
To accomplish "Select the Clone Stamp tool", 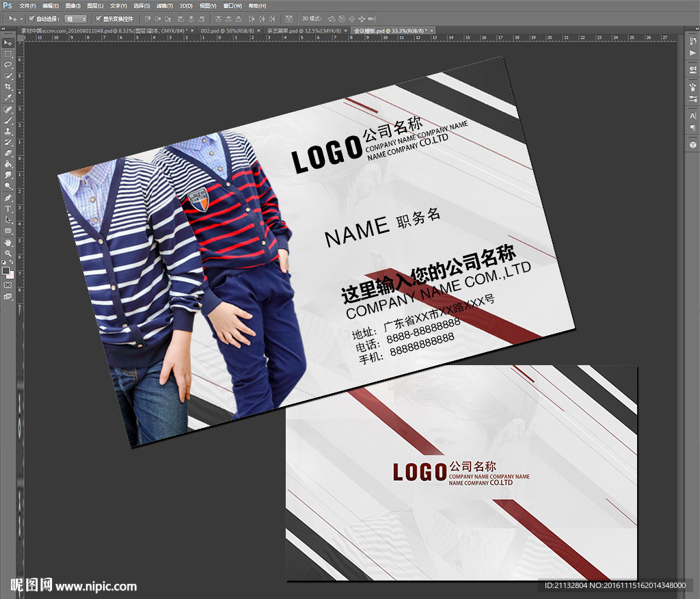I will point(8,131).
